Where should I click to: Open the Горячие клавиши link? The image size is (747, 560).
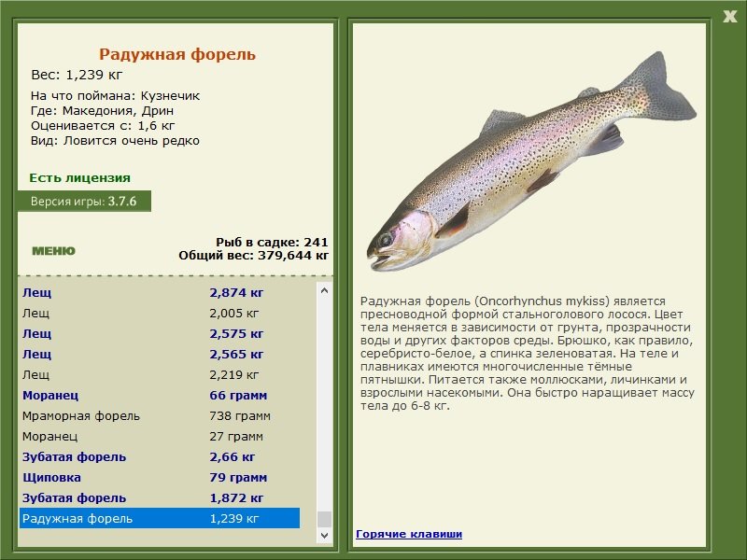[409, 534]
